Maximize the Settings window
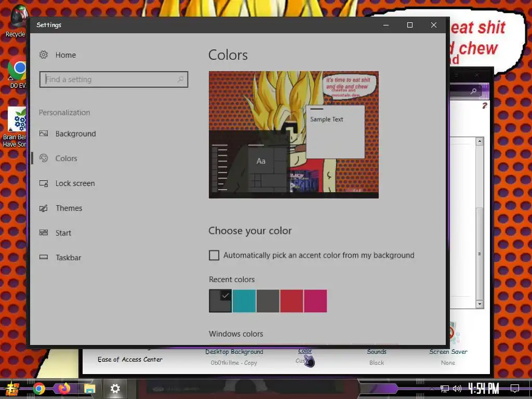Viewport: 532px width, 399px height. tap(409, 25)
